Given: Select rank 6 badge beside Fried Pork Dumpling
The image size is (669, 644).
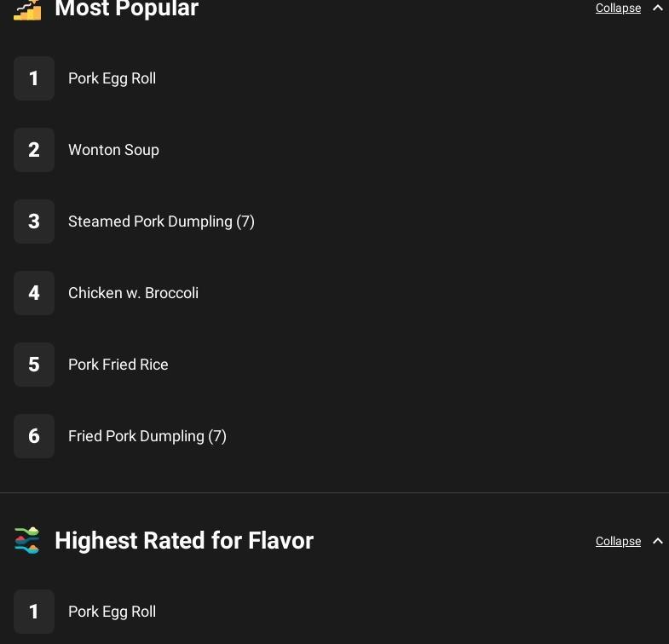Looking at the screenshot, I should [x=34, y=436].
